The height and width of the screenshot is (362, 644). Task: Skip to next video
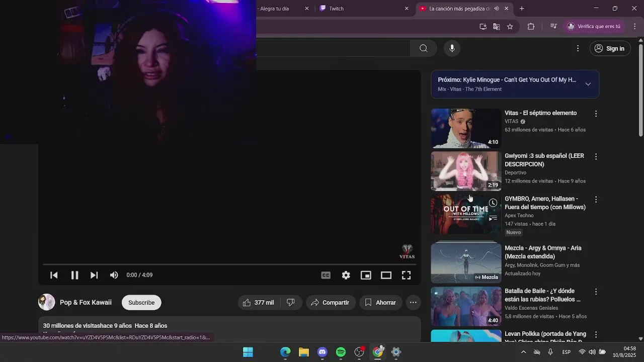coord(94,275)
